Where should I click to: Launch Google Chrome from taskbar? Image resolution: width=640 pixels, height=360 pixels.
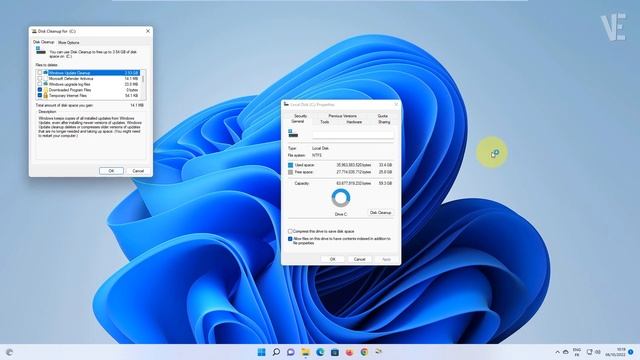click(x=364, y=352)
